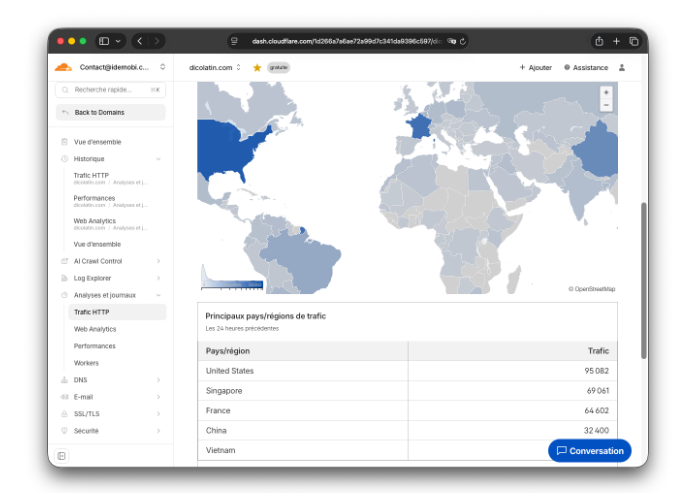Select the United States table row
Screen dimensions: 696x493
click(x=407, y=371)
